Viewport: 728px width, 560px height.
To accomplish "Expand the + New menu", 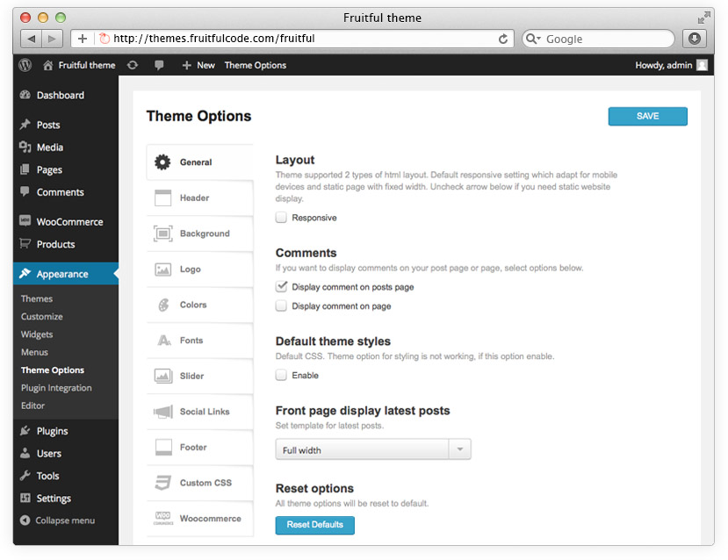I will coord(198,64).
